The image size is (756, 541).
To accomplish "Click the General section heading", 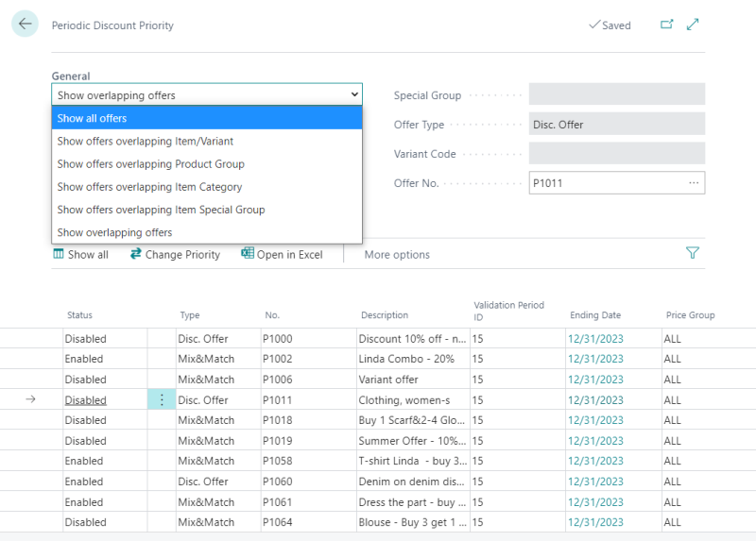I will point(71,76).
